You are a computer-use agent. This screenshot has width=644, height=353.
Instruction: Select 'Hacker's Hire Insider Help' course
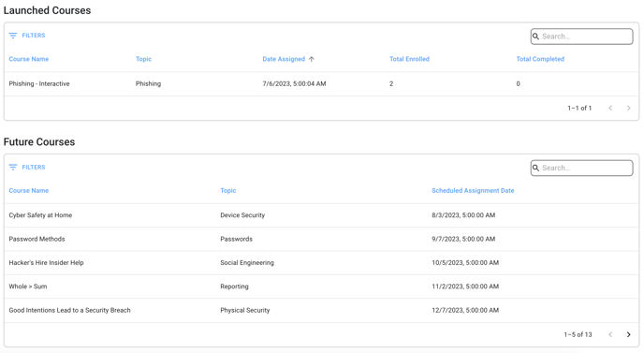[x=46, y=263]
